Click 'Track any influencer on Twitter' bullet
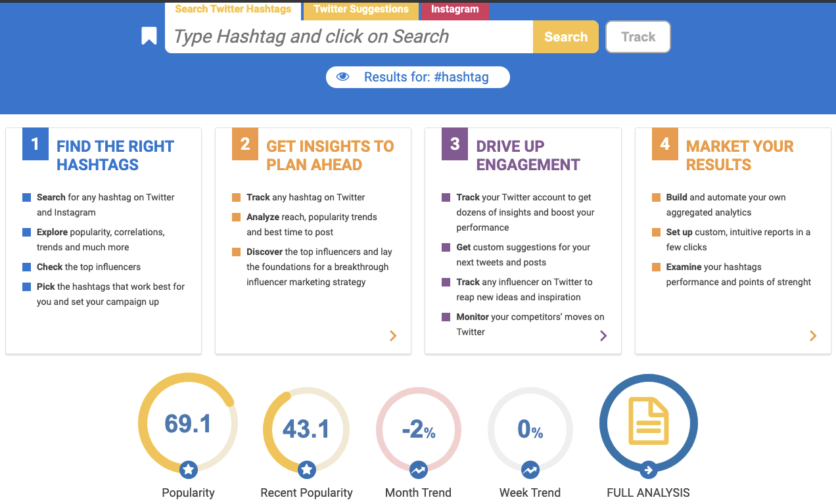The width and height of the screenshot is (836, 504). pos(524,289)
